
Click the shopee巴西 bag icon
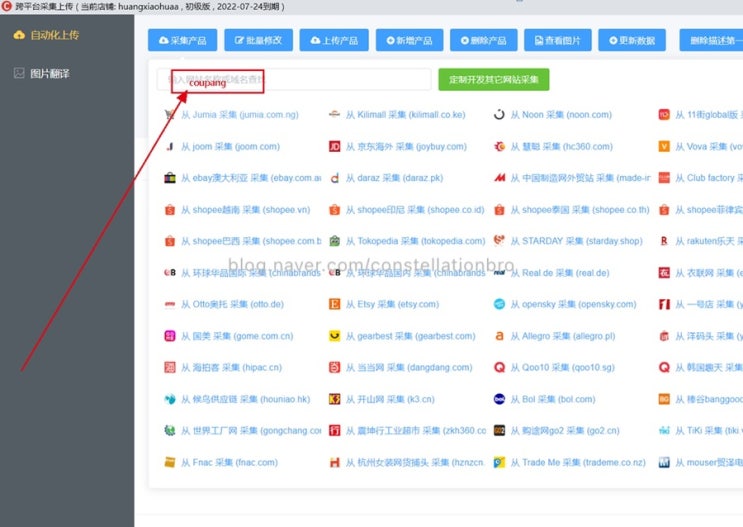point(170,241)
